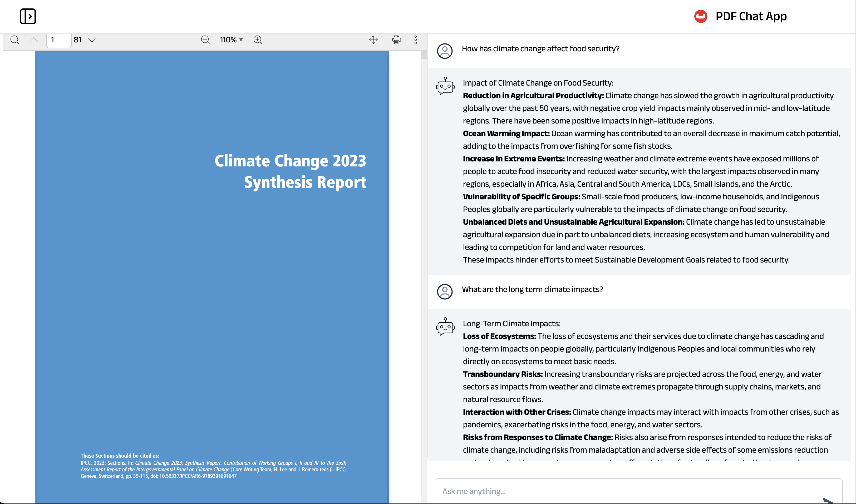
Task: Zoom in on the PDF
Action: click(258, 40)
